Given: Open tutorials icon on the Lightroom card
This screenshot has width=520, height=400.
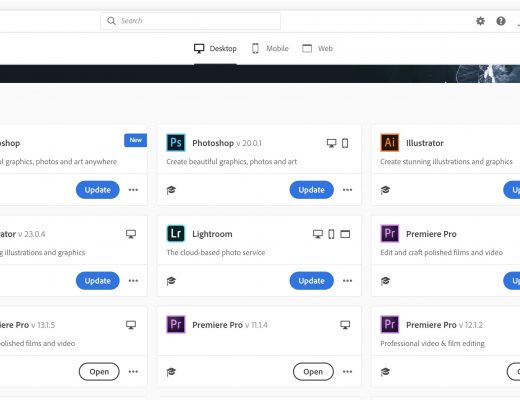Looking at the screenshot, I should 171,281.
